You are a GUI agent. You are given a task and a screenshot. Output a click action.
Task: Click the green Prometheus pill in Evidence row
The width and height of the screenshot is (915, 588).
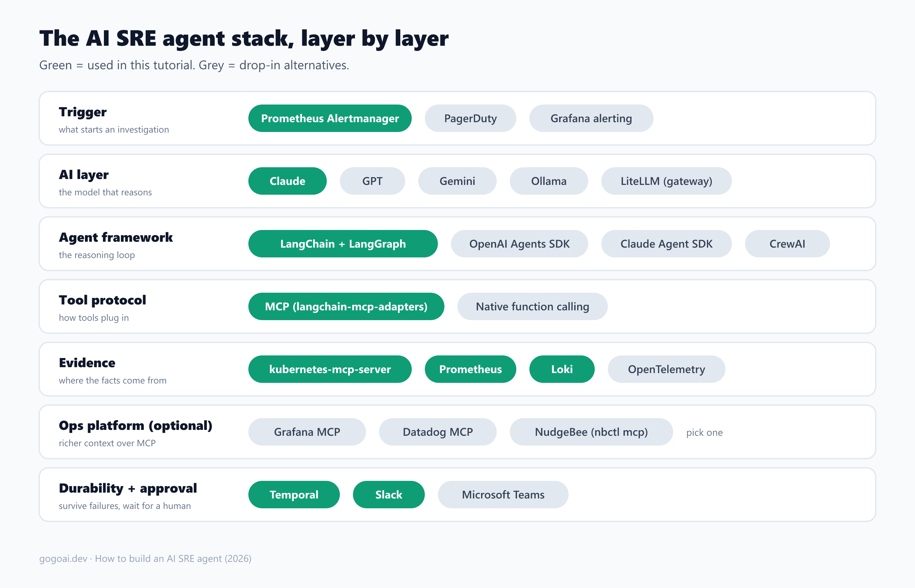(470, 369)
